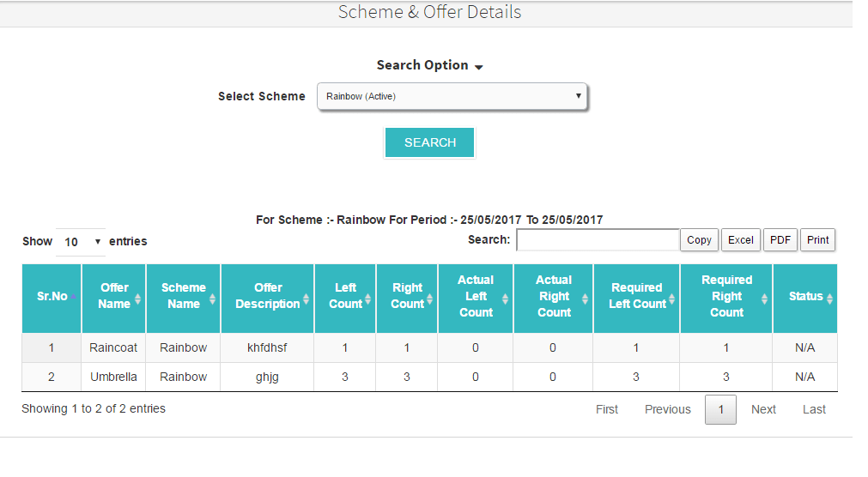
Task: Click Left Count sort icon
Action: click(x=367, y=299)
